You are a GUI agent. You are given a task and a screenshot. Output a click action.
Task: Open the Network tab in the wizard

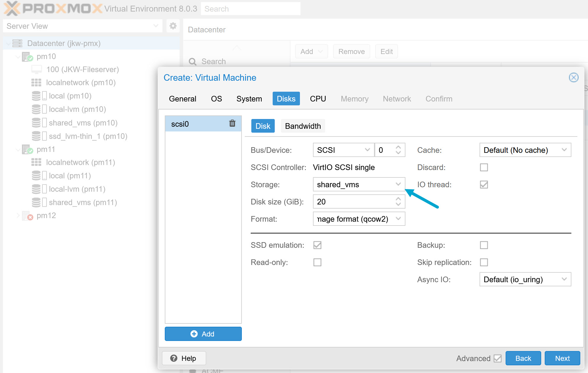tap(397, 99)
